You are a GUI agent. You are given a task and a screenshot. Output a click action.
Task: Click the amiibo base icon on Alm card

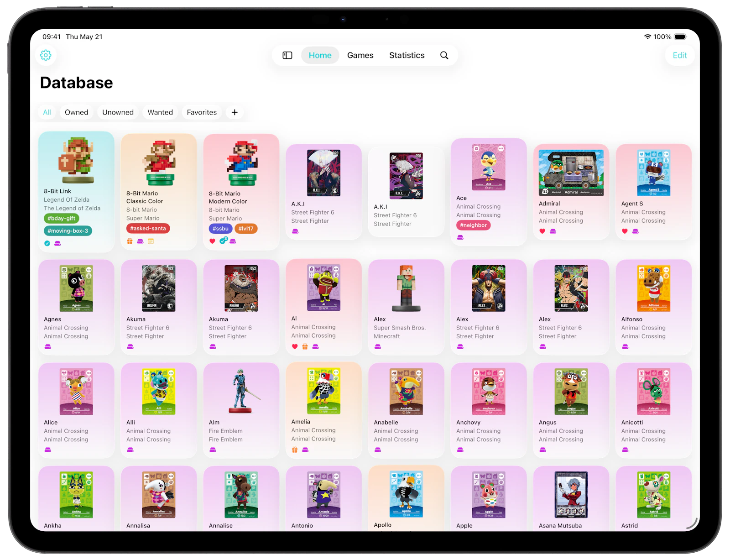(x=213, y=450)
